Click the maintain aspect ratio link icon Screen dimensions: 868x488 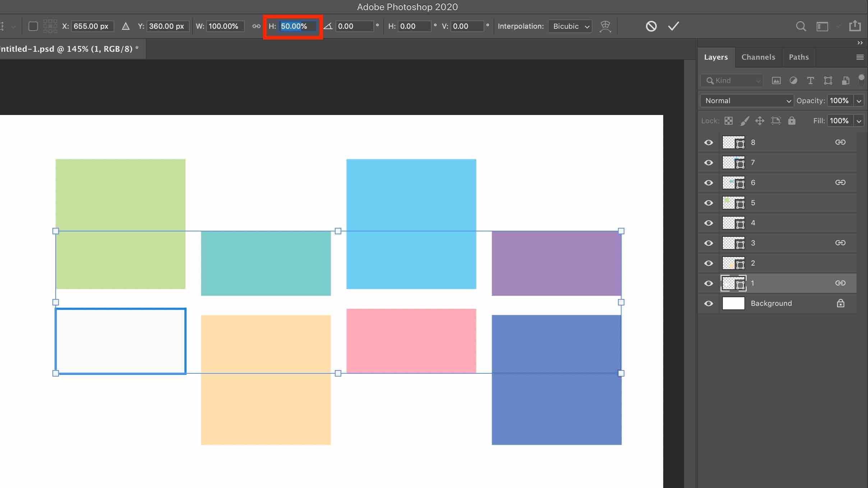pyautogui.click(x=256, y=26)
